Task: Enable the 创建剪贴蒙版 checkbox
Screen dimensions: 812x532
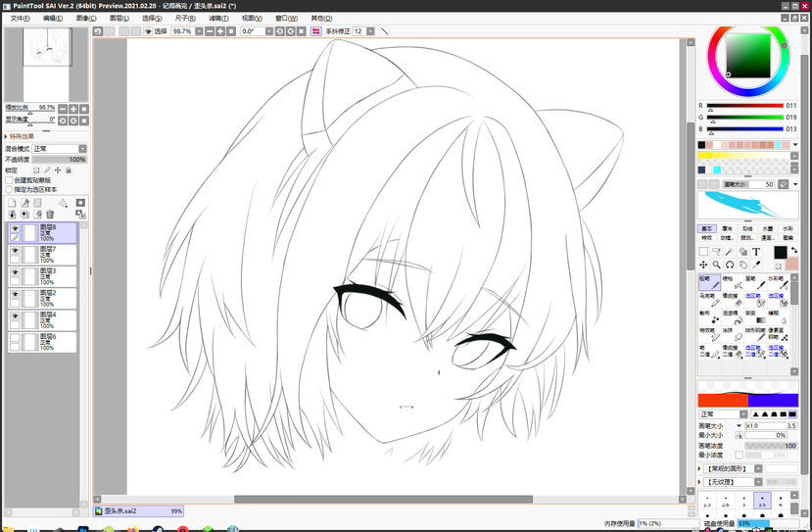Action: 9,181
